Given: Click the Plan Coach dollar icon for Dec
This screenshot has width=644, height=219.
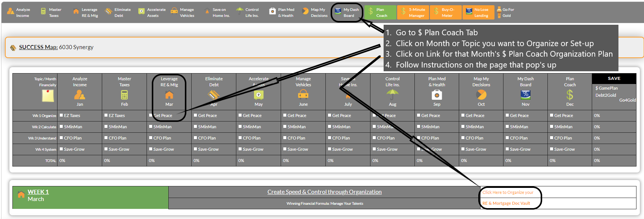Looking at the screenshot, I should point(570,95).
